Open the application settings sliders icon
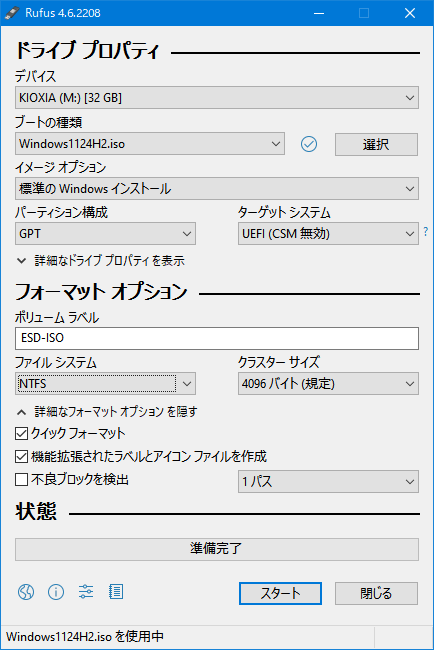The width and height of the screenshot is (434, 650). (86, 592)
